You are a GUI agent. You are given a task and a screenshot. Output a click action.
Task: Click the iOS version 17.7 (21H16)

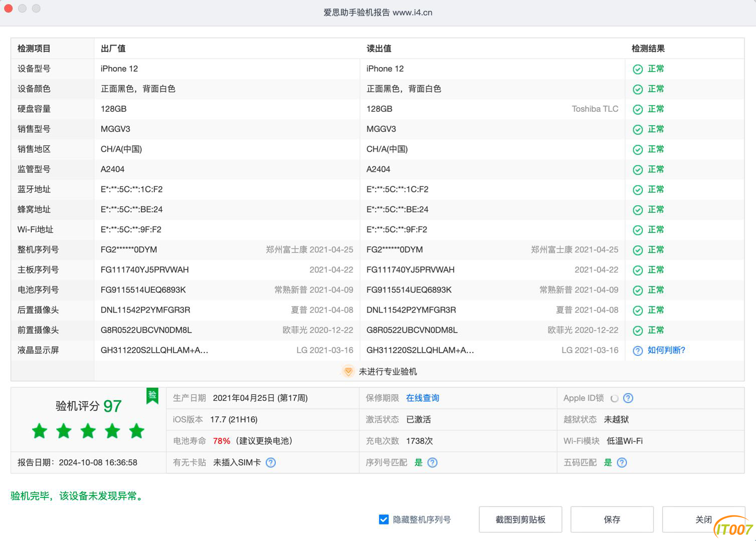pos(234,419)
